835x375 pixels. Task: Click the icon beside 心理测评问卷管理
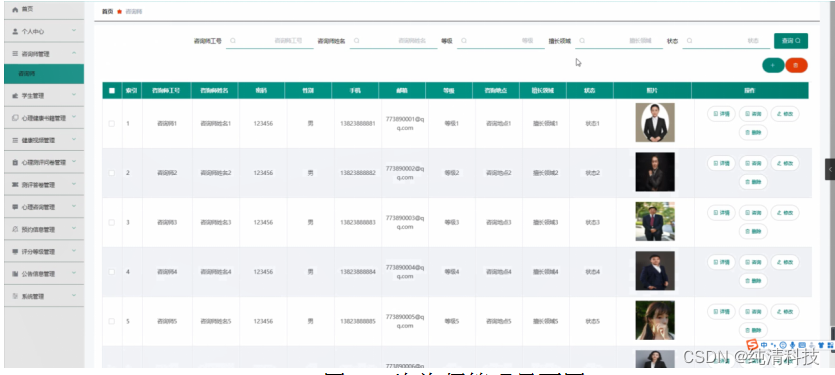point(15,162)
